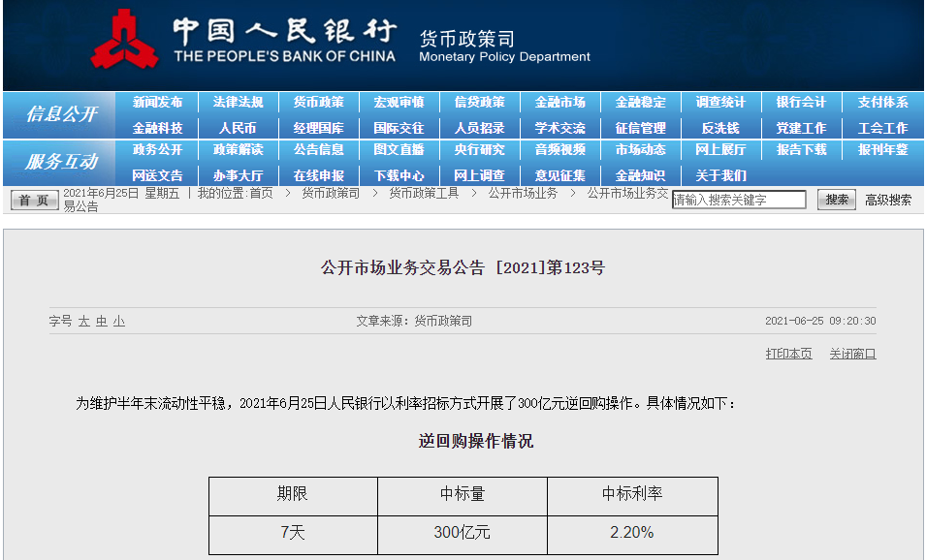Open 政务公开 menu item
The width and height of the screenshot is (926, 560).
click(x=157, y=150)
